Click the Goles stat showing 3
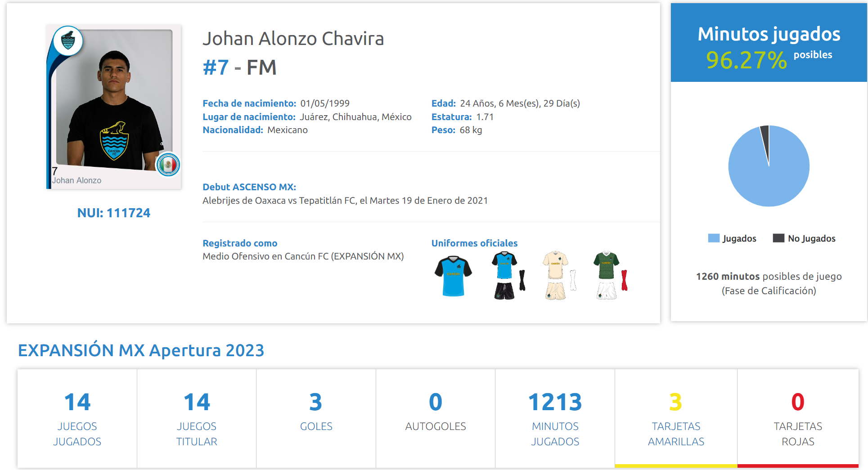 coord(316,419)
